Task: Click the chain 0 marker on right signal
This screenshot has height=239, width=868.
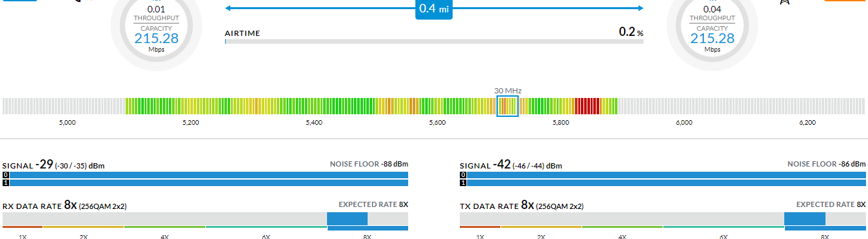Action: pyautogui.click(x=463, y=175)
